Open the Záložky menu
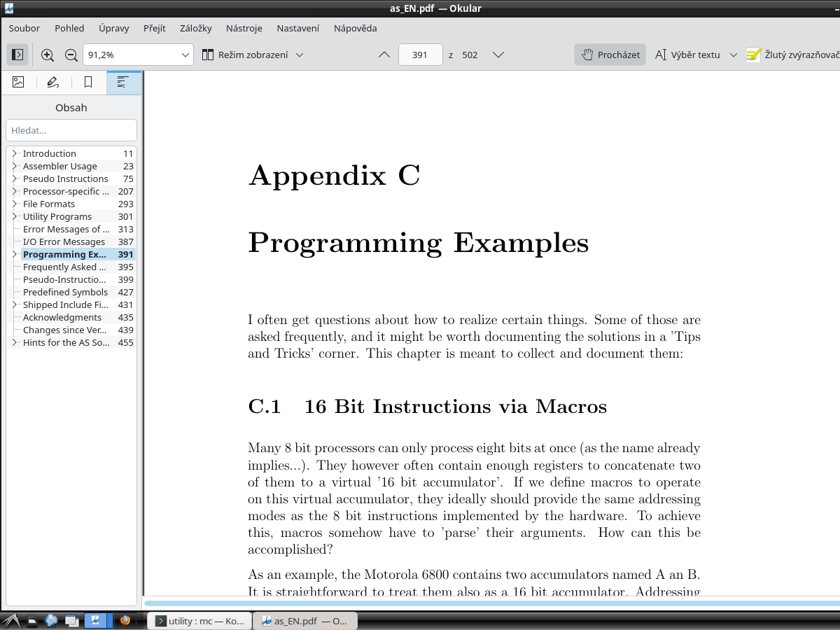Viewport: 840px width, 630px height. [x=196, y=28]
